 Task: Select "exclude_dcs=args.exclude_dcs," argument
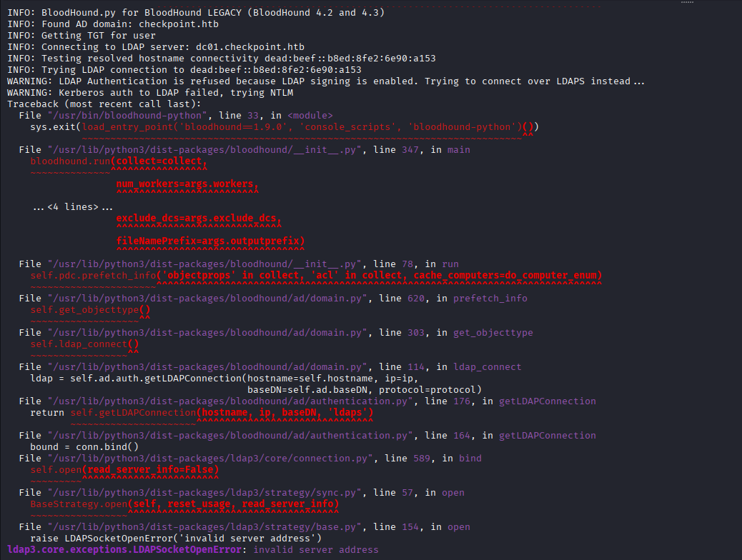coord(199,218)
